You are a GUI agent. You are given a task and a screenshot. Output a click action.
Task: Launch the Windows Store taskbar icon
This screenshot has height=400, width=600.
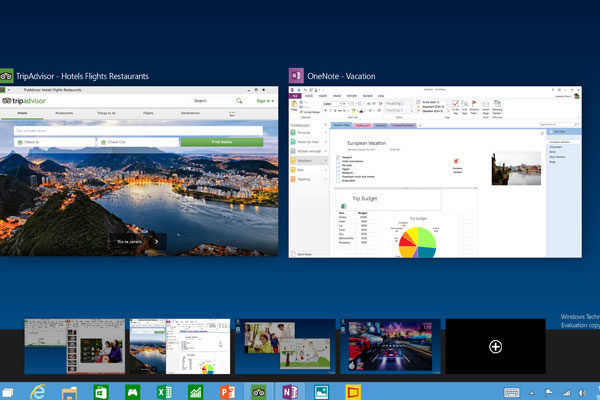pos(101,392)
